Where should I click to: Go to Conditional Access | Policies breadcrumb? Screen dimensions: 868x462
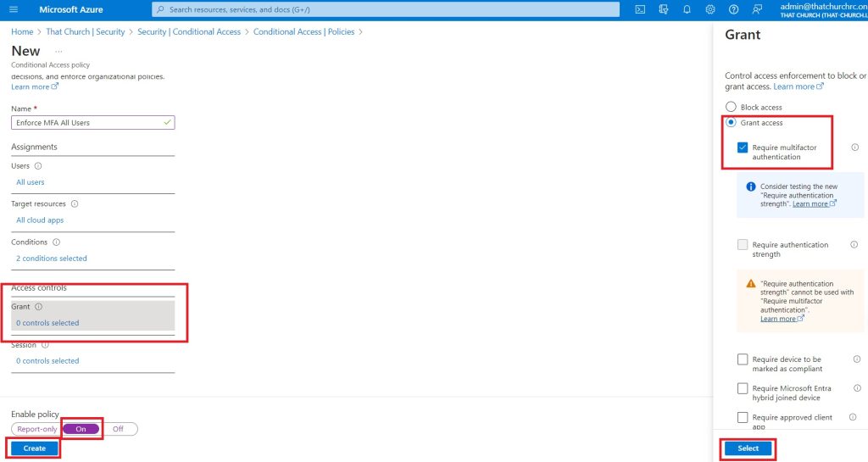304,32
